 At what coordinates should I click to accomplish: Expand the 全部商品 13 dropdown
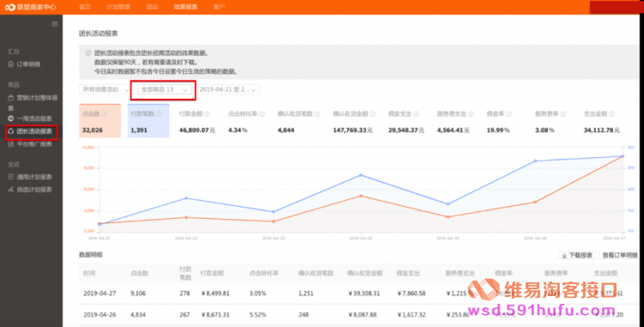(165, 89)
